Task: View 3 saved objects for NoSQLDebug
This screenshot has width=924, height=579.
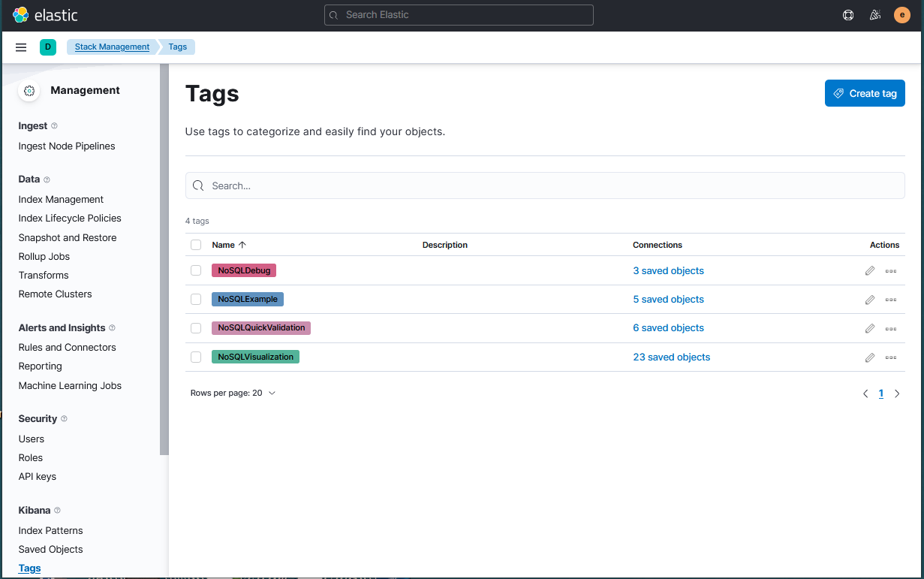Action: 669,271
